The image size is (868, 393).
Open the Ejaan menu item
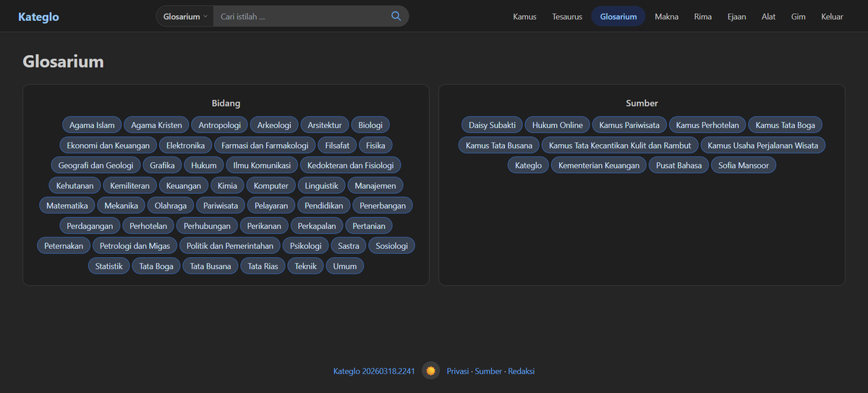tap(736, 16)
